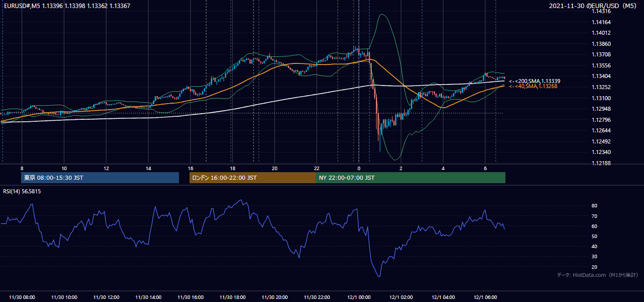The image size is (644, 302).
Task: Click the bottom time label 11/30 18:00
Action: tap(232, 297)
